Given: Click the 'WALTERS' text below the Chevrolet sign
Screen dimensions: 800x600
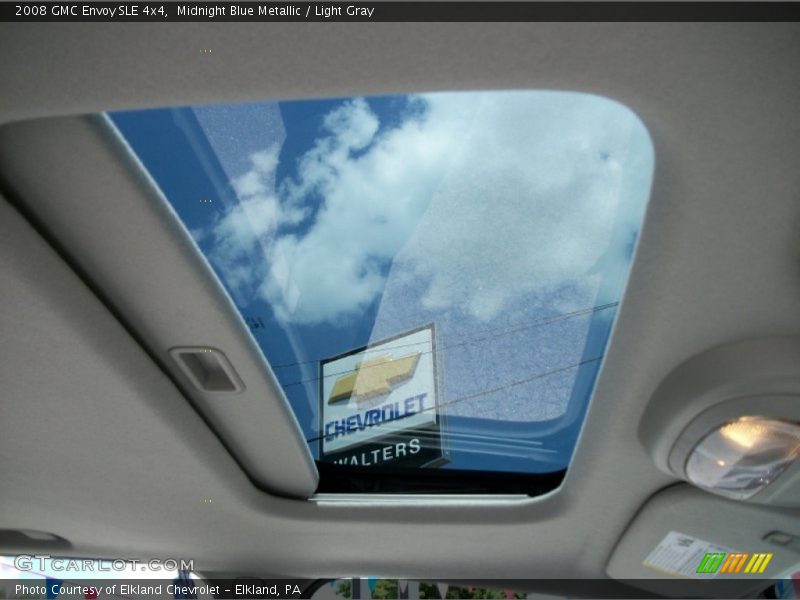Looking at the screenshot, I should (378, 452).
